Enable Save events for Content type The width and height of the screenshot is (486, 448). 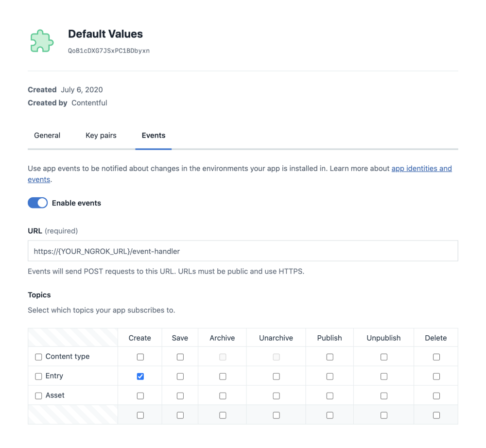pyautogui.click(x=180, y=357)
